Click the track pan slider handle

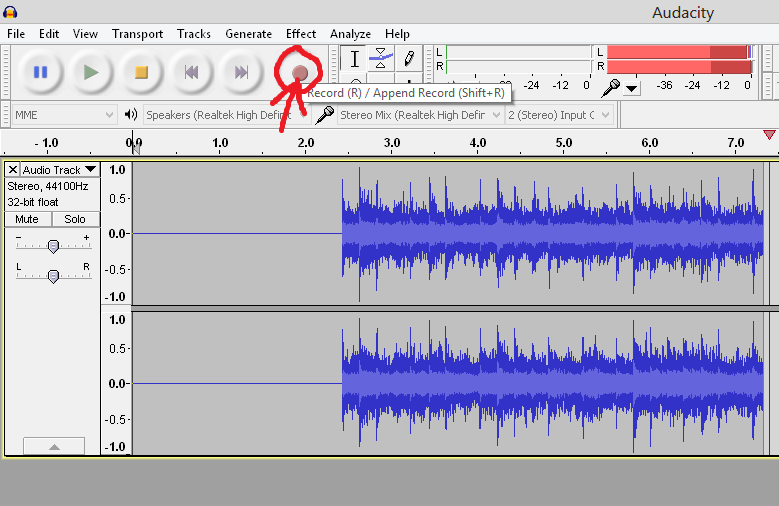click(x=53, y=276)
